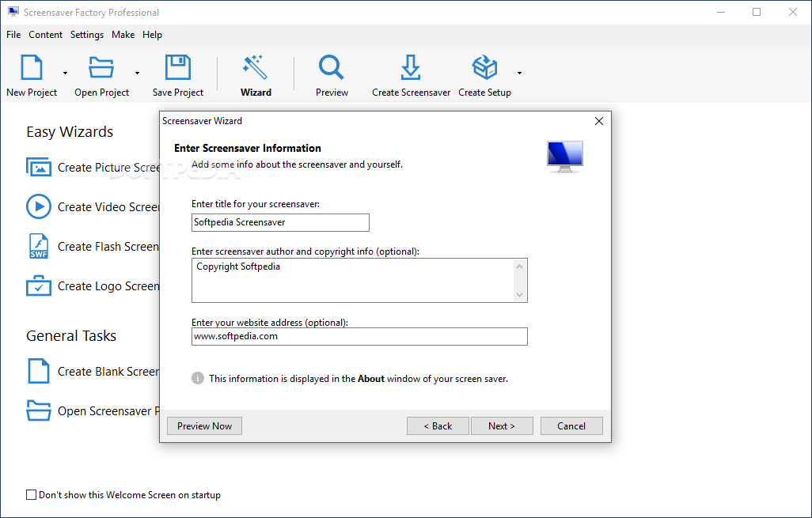Select the Create Blank Screensaver task link
812x518 pixels.
pyautogui.click(x=108, y=372)
